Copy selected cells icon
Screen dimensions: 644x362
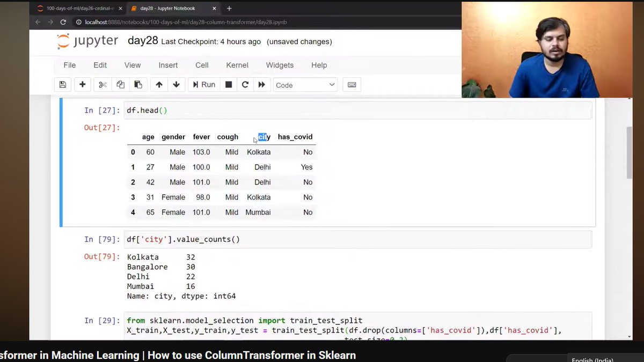[x=121, y=85]
